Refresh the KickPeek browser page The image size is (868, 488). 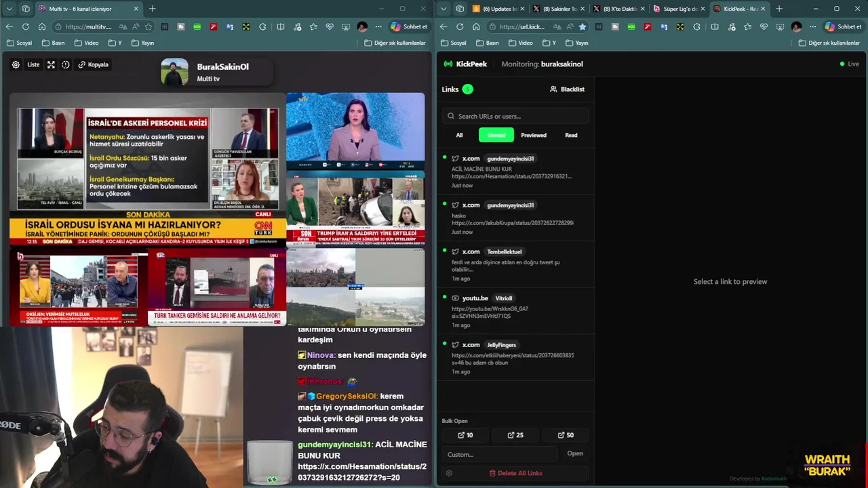460,26
